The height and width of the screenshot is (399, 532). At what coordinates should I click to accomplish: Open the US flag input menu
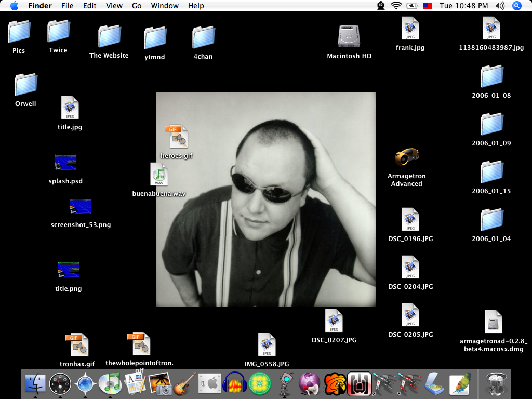[x=427, y=6]
